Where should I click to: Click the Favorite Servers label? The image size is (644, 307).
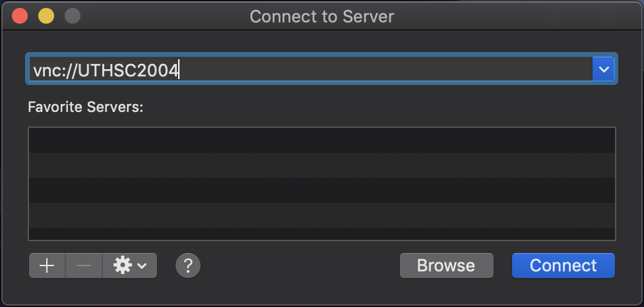tap(85, 107)
